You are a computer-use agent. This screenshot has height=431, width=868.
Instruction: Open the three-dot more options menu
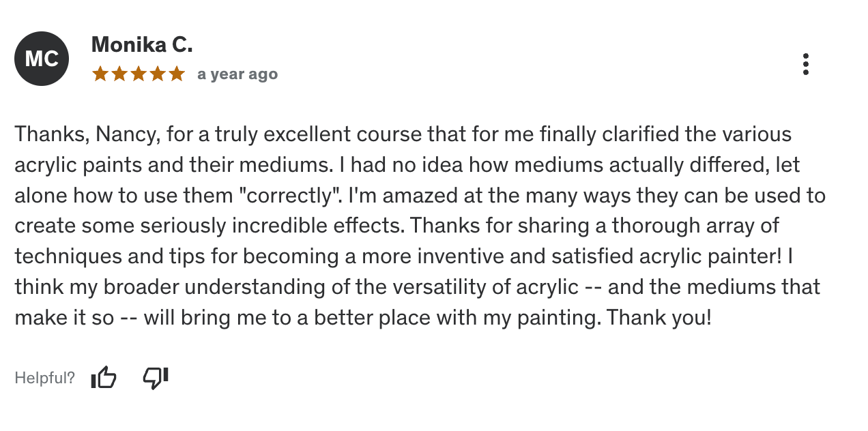(x=806, y=64)
